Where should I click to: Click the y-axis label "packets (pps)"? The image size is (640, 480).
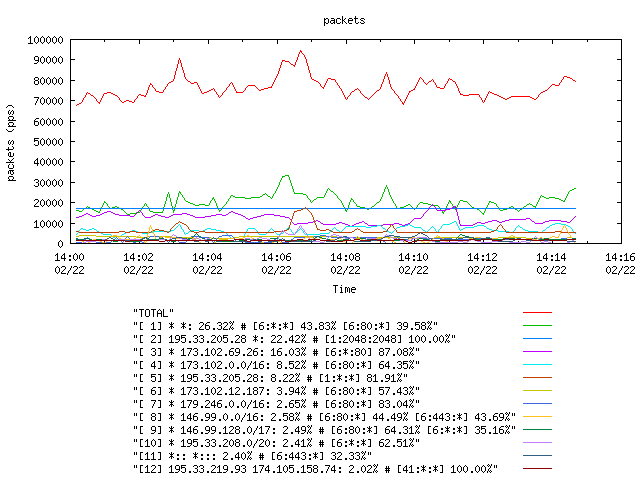click(11, 143)
